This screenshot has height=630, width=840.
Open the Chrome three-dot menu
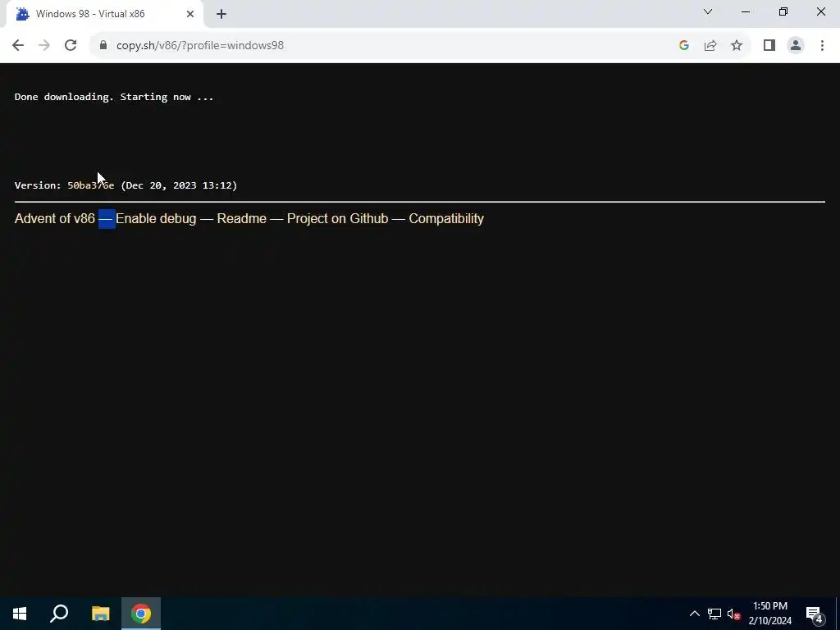click(x=822, y=46)
